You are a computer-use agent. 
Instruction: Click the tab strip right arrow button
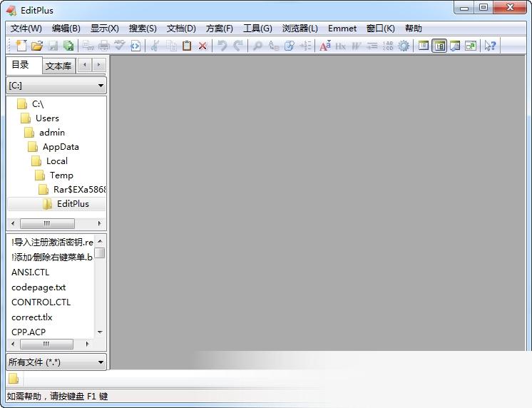pos(98,65)
